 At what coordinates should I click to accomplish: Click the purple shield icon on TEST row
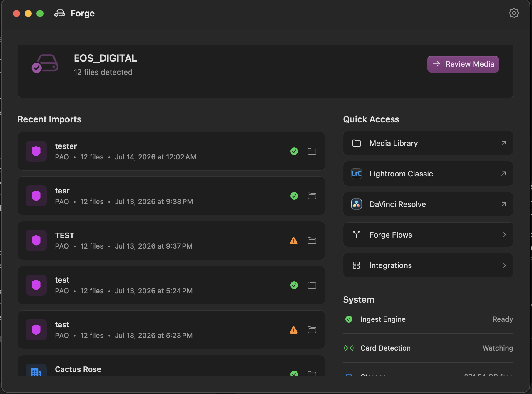pos(36,240)
